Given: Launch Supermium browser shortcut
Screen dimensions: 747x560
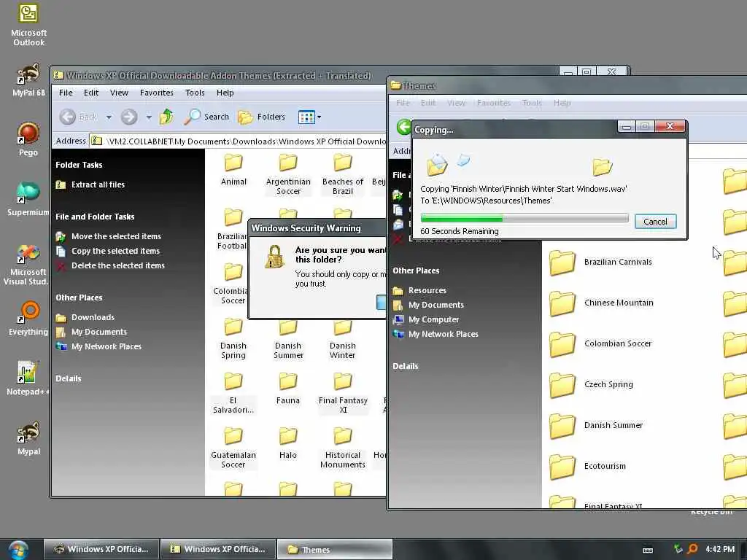Looking at the screenshot, I should [28, 199].
